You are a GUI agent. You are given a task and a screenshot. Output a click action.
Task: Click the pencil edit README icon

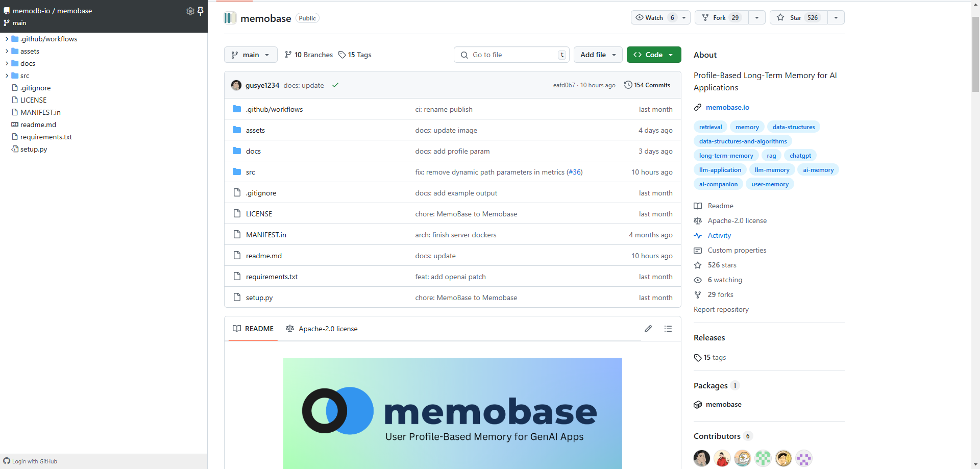(648, 329)
